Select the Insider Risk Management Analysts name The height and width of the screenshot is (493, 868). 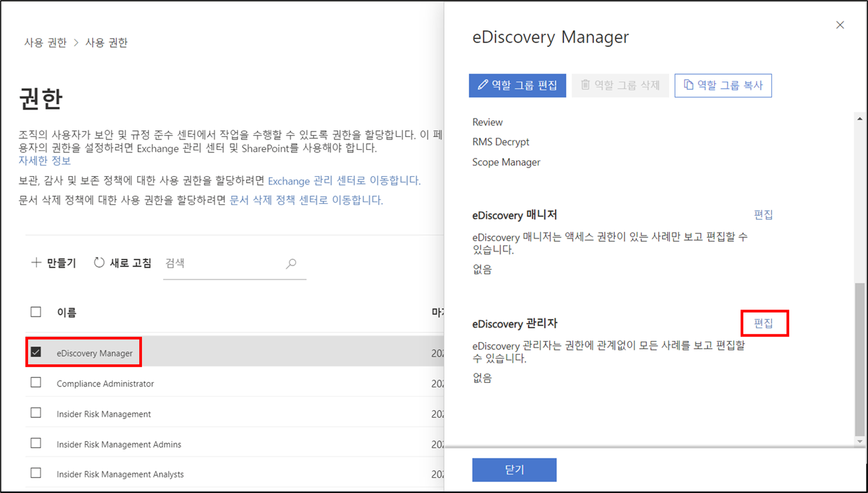click(x=120, y=475)
